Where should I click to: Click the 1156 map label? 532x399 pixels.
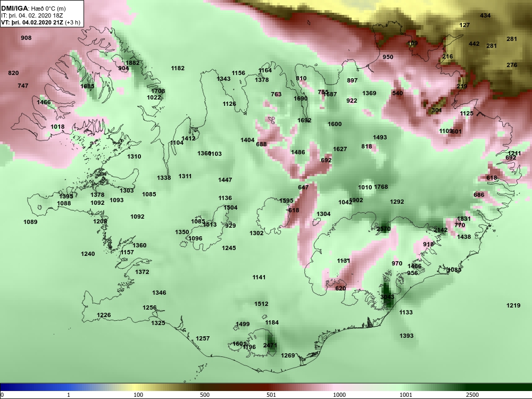click(238, 73)
